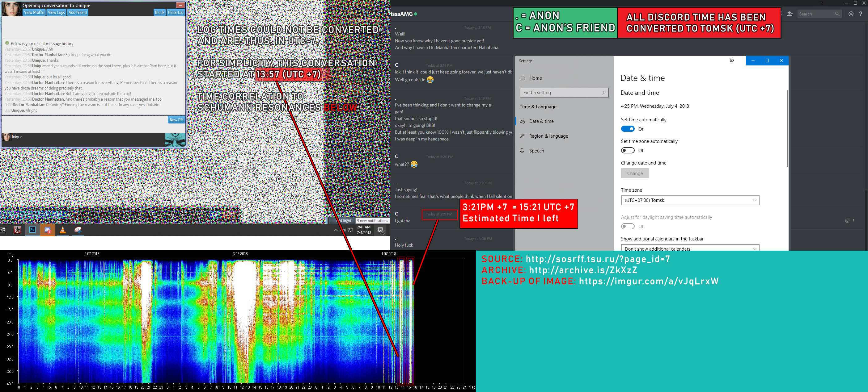Open the Action Center notification icon

381,230
